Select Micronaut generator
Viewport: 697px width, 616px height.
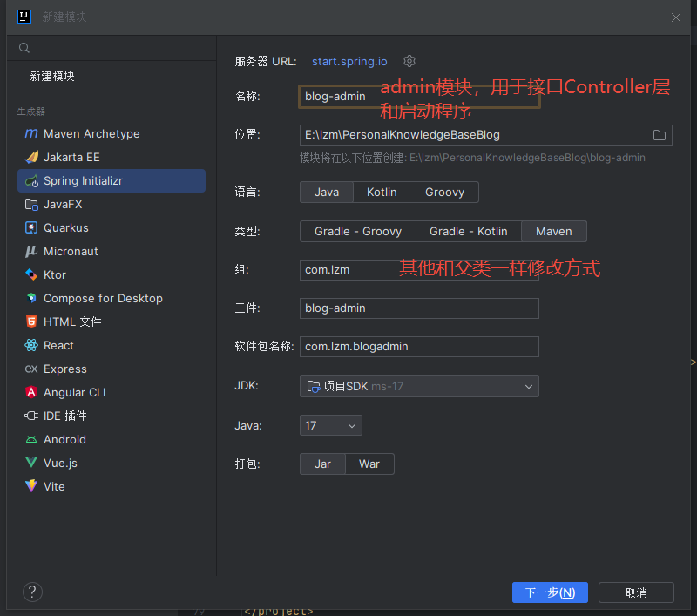112,252
